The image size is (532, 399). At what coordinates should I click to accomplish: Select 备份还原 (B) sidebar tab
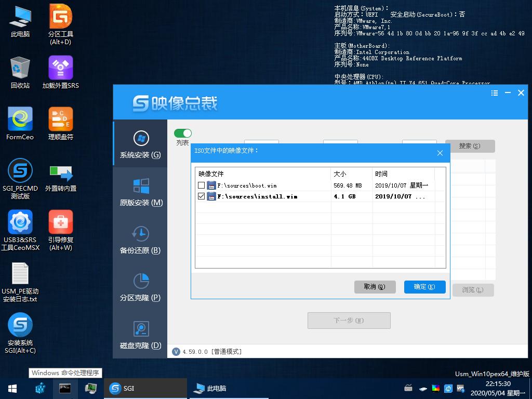(x=140, y=240)
